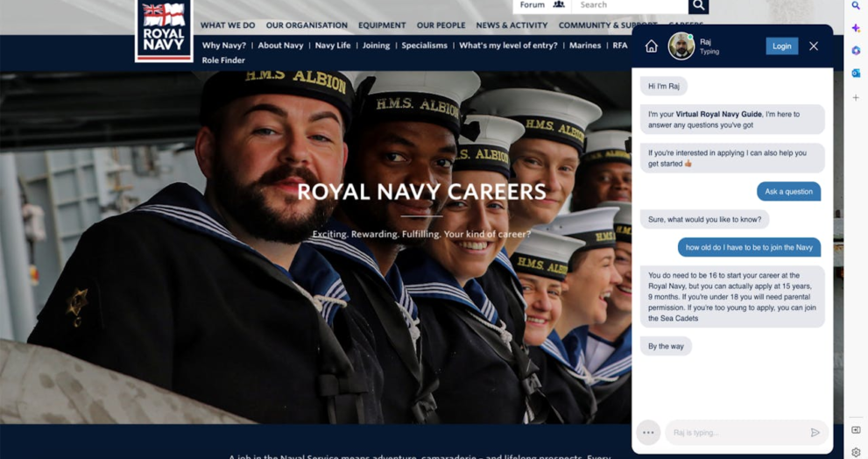
Task: Open the Copilot sparkle sidebar icon
Action: [856, 28]
